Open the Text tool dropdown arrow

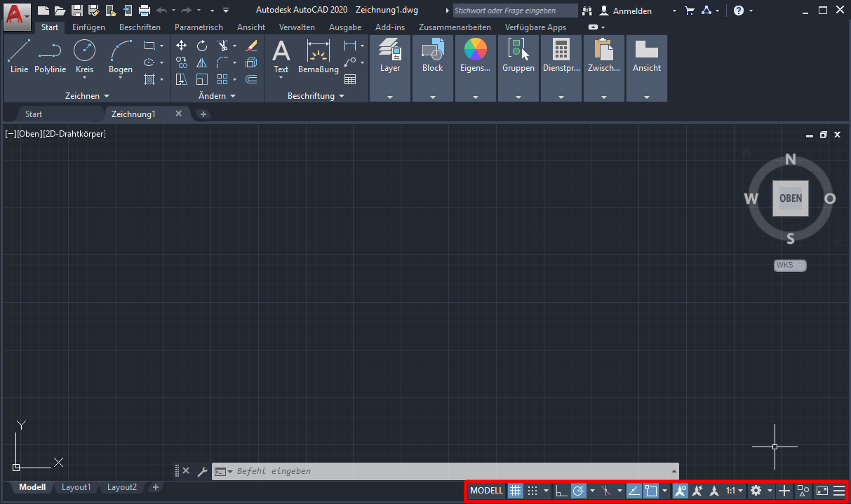pos(281,77)
